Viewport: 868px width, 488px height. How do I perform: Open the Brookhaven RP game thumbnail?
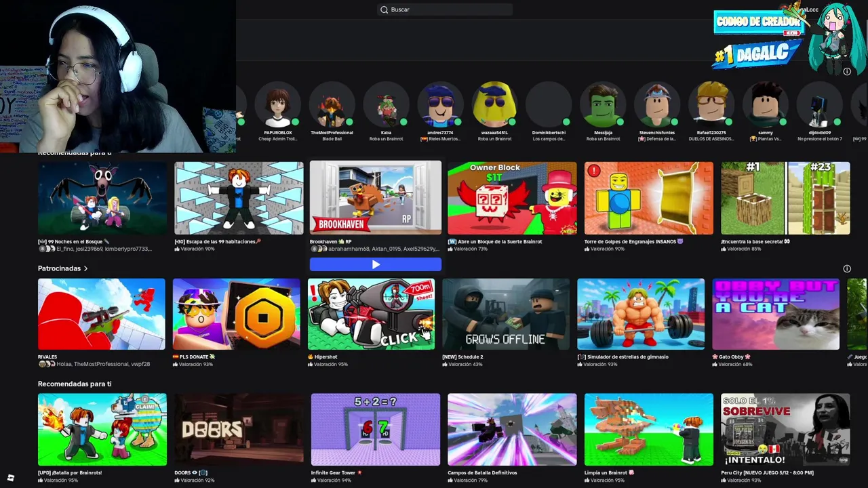(x=375, y=198)
